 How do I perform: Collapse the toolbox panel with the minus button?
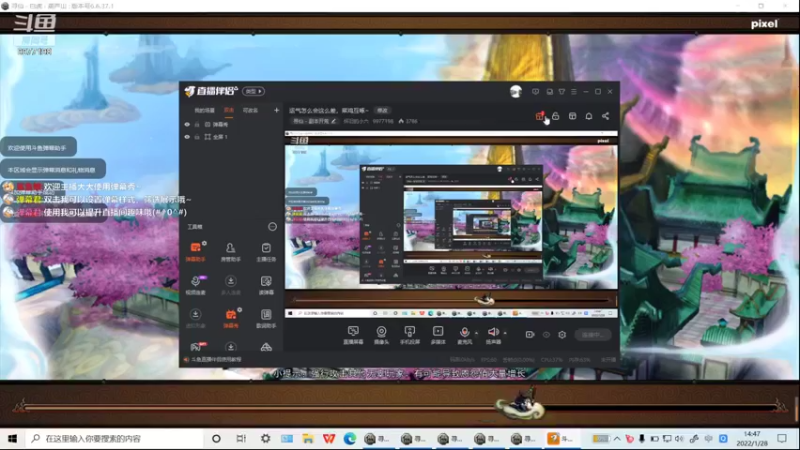272,227
